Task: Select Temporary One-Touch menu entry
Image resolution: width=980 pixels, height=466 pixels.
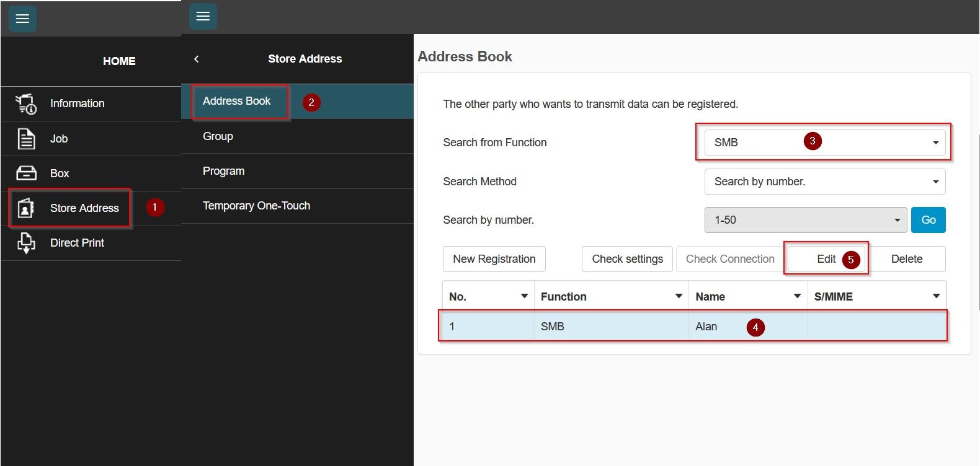Action: pyautogui.click(x=256, y=206)
